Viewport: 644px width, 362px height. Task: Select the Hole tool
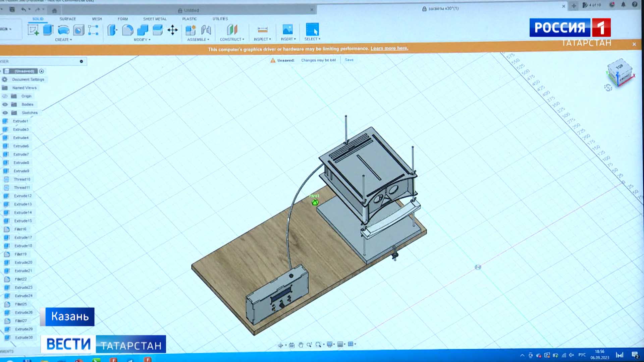click(79, 30)
